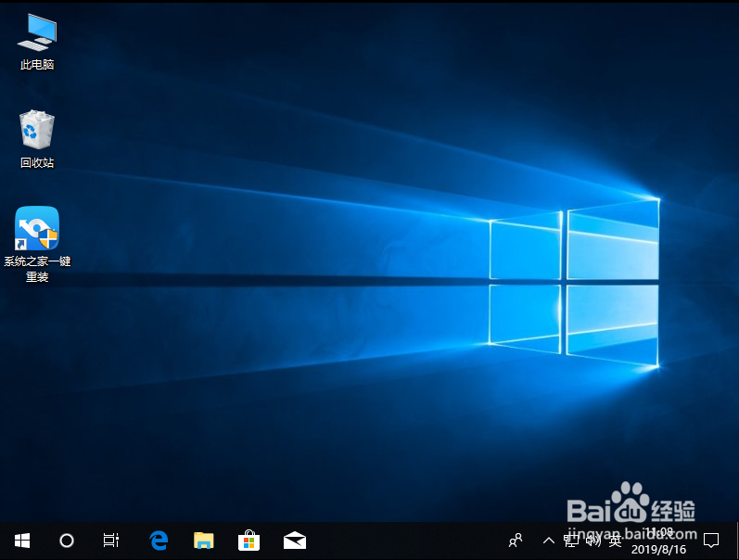Open Microsoft Store from the taskbar
This screenshot has height=560, width=739.
point(248,541)
